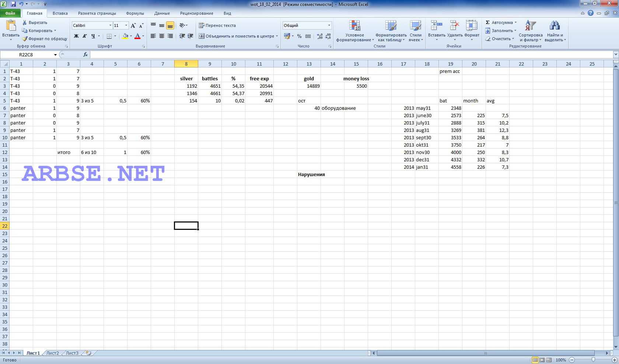The height and width of the screenshot is (364, 619).
Task: Click the Cut (Вырезать) button
Action: click(35, 22)
